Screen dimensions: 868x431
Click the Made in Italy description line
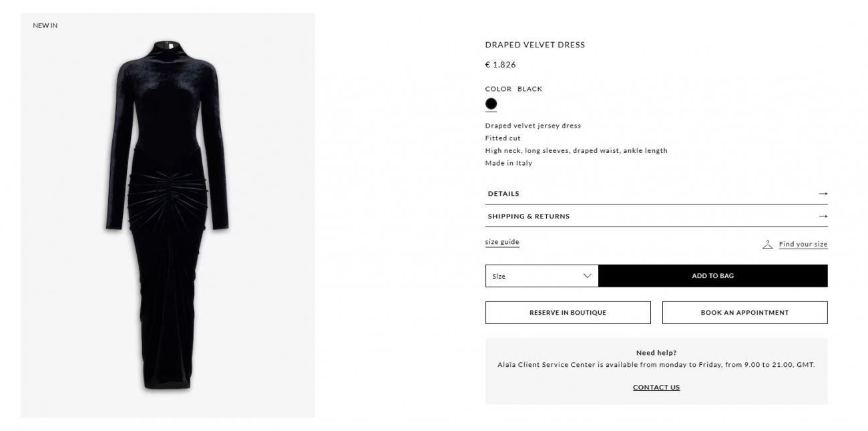click(508, 163)
